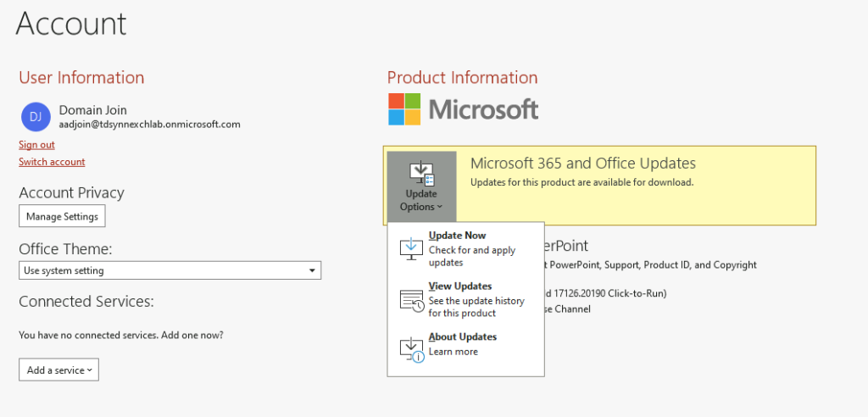This screenshot has height=417, width=868.
Task: Click the Update Now download icon
Action: [x=411, y=249]
